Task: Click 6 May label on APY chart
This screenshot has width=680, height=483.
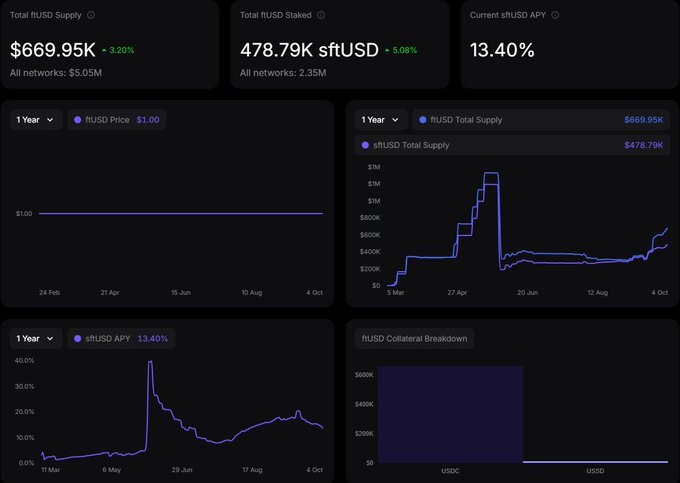Action: [x=111, y=470]
